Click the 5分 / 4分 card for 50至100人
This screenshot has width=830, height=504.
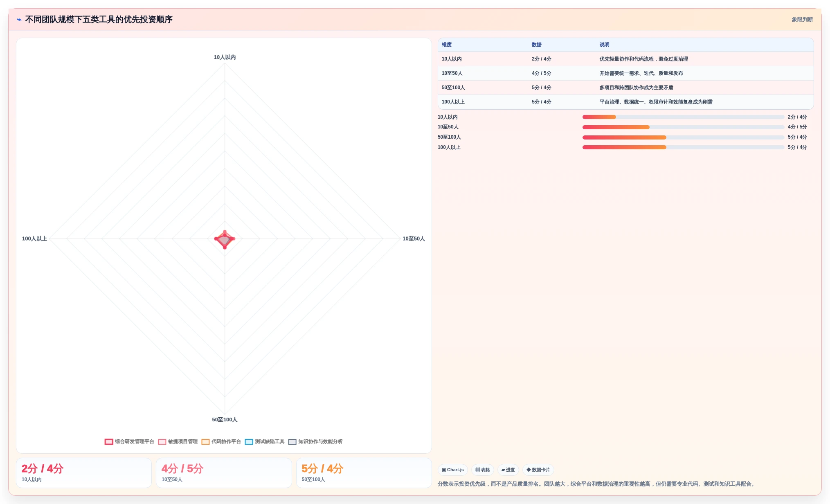pos(364,473)
